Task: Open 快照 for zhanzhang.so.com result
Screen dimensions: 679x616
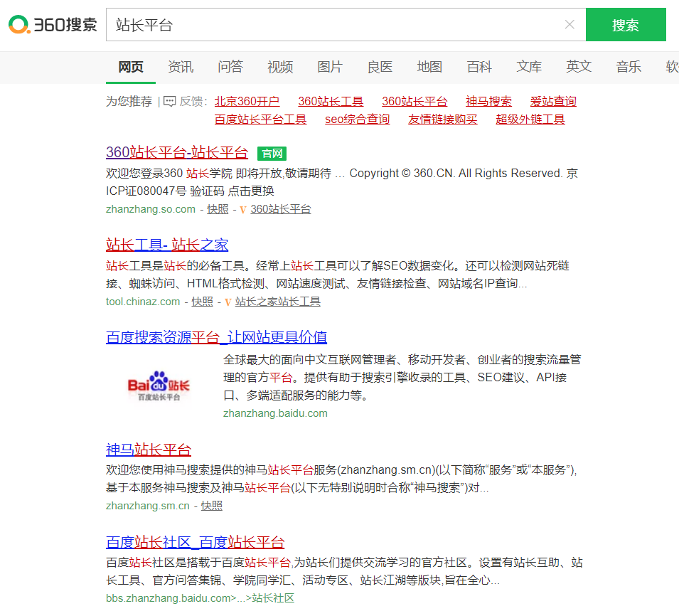Action: point(218,209)
